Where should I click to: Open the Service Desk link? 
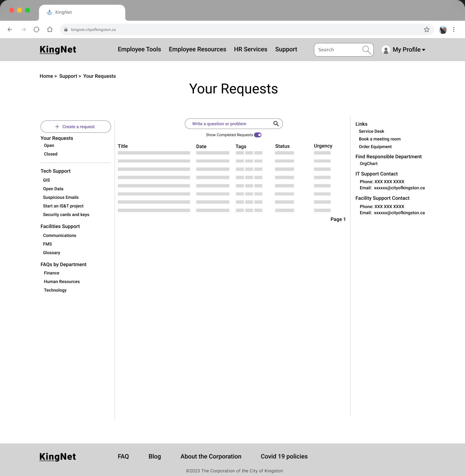[371, 131]
